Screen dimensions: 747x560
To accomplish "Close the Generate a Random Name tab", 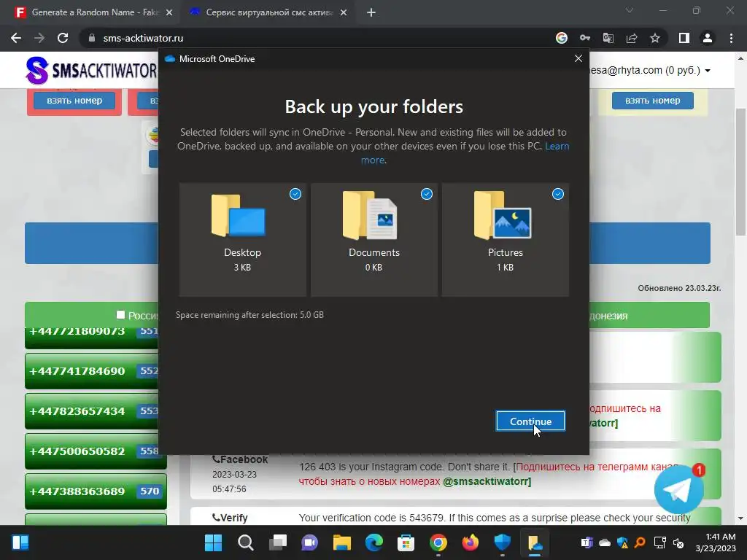I will pos(169,13).
